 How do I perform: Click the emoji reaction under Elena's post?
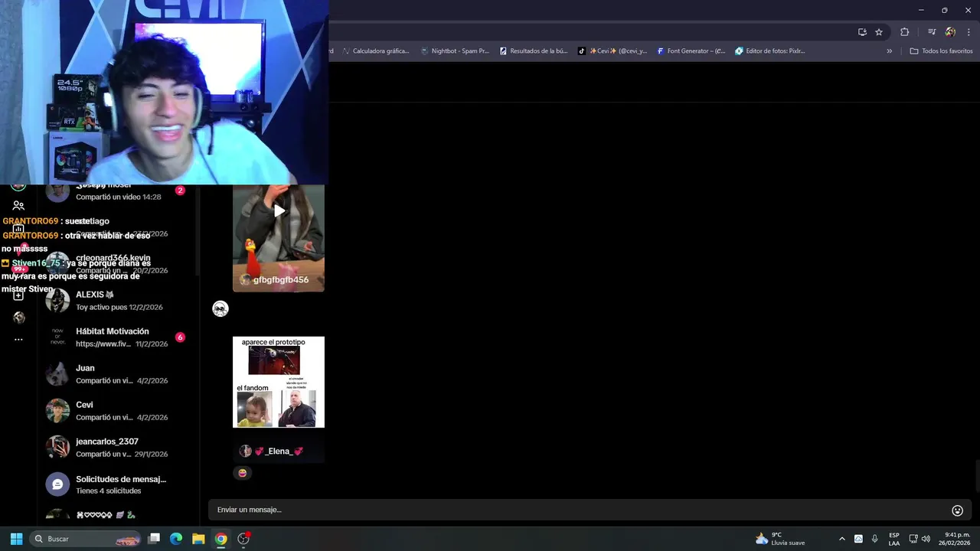(242, 473)
